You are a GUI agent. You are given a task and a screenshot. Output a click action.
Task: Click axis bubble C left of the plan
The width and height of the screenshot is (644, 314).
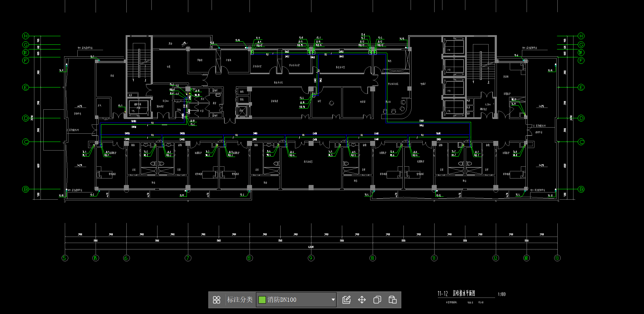pos(26,142)
